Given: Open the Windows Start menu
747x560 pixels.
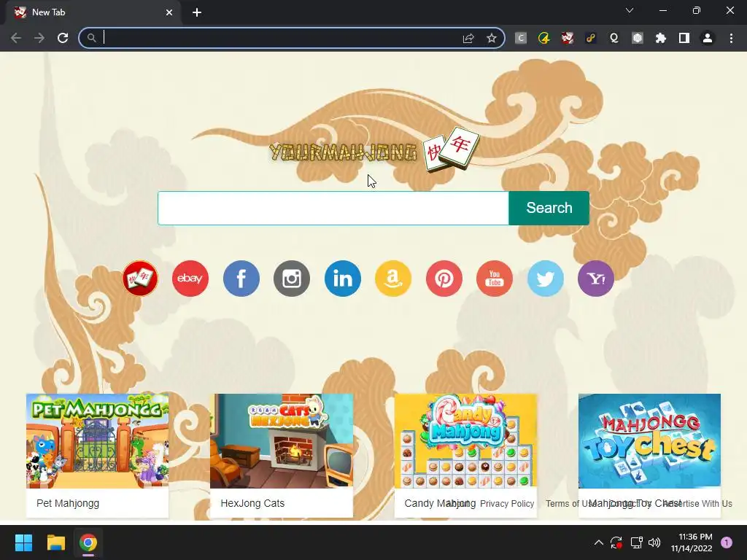Looking at the screenshot, I should (x=23, y=542).
